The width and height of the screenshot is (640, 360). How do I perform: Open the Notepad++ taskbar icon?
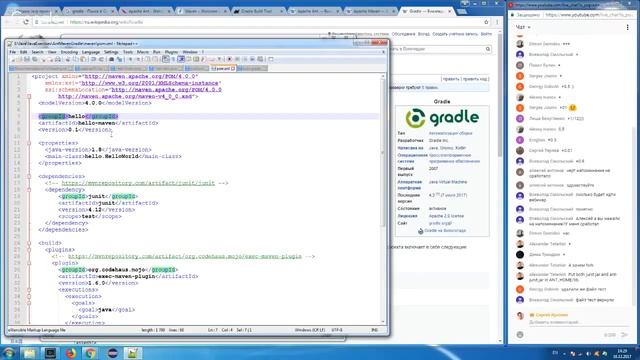(132, 353)
